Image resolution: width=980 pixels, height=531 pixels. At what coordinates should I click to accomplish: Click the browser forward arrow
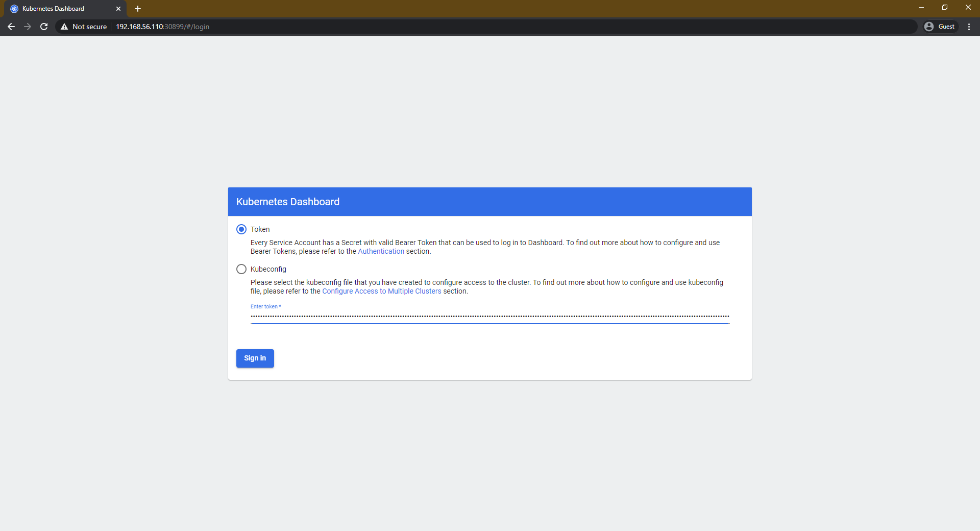[28, 27]
